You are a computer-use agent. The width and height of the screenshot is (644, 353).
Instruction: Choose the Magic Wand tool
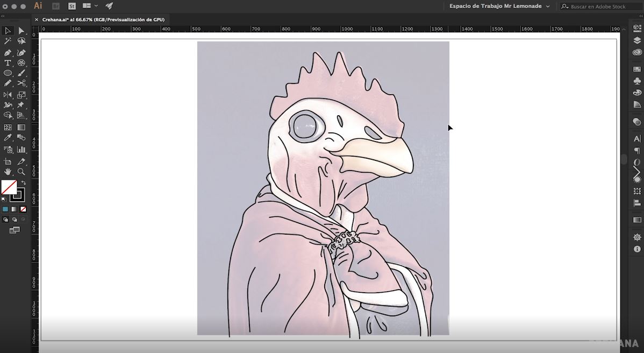pyautogui.click(x=8, y=41)
